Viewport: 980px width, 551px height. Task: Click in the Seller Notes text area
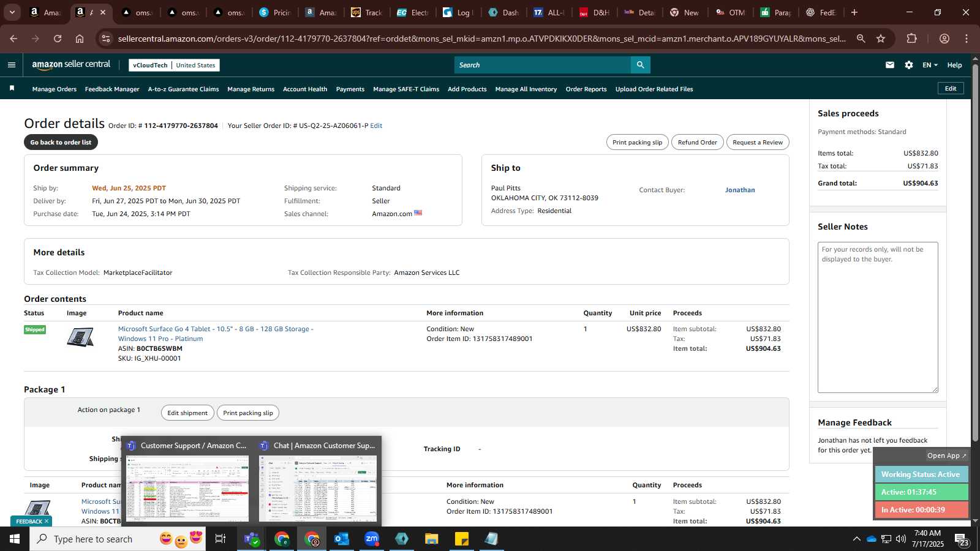(x=878, y=317)
